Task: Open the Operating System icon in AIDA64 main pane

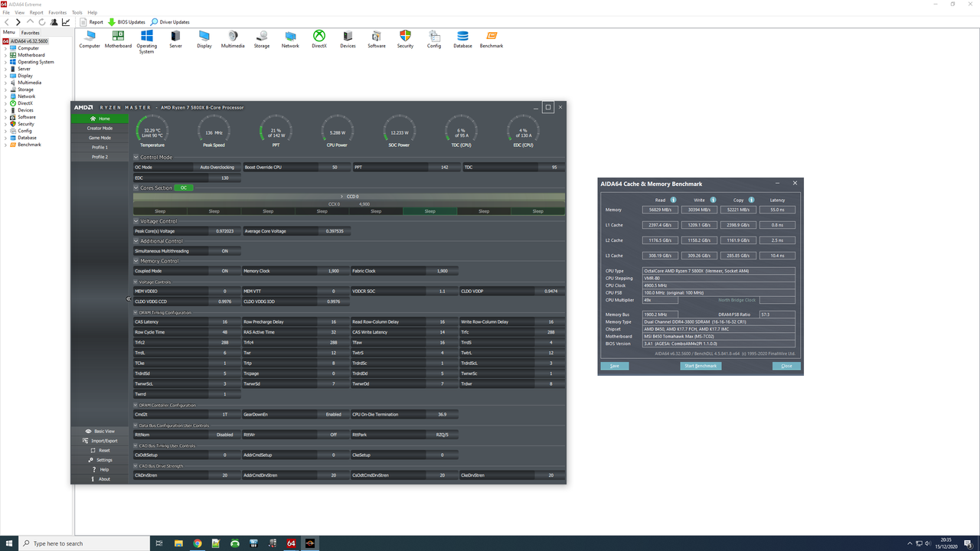Action: (147, 36)
